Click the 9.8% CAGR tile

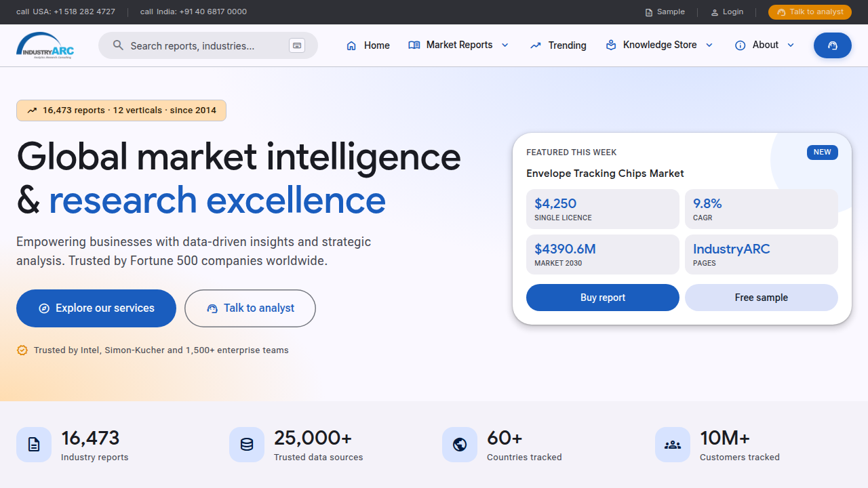[x=762, y=209]
